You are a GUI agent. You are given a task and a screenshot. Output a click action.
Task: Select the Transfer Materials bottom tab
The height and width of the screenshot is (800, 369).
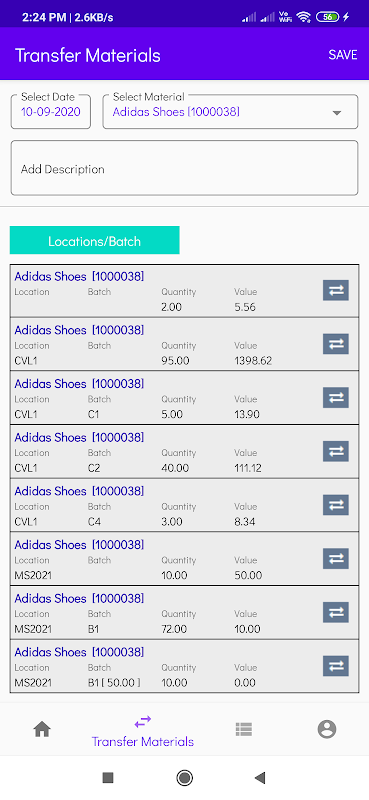pyautogui.click(x=143, y=732)
